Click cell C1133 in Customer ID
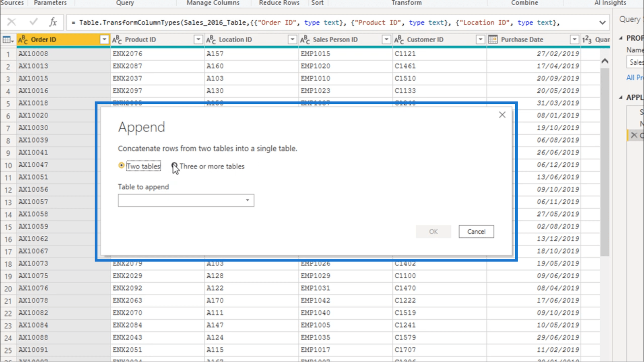Image resolution: width=644 pixels, height=362 pixels. 440,90
